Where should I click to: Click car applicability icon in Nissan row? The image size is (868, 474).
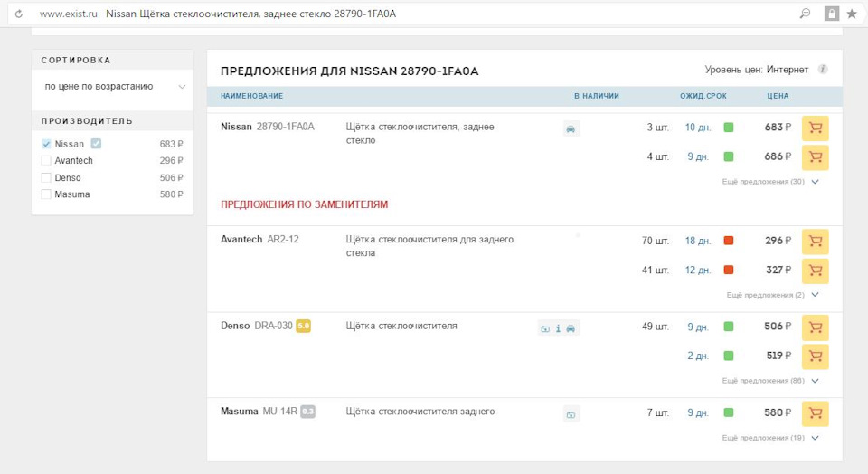point(571,129)
